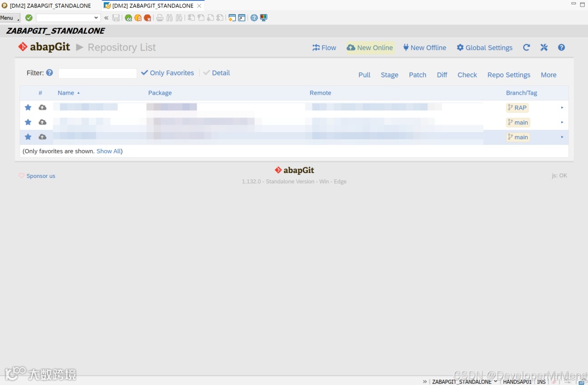Screen dimensions: 588x385
Task: Click the Filter help question mark icon
Action: [x=50, y=73]
